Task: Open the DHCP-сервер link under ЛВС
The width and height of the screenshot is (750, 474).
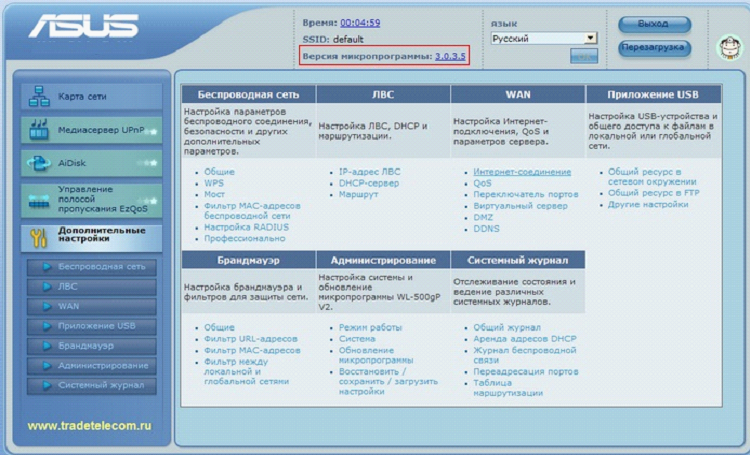Action: [372, 183]
